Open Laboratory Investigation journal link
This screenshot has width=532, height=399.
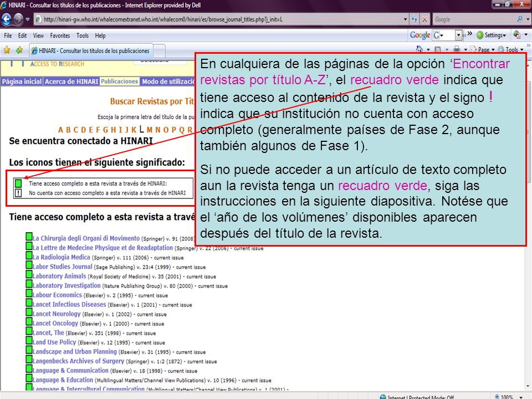(x=66, y=286)
